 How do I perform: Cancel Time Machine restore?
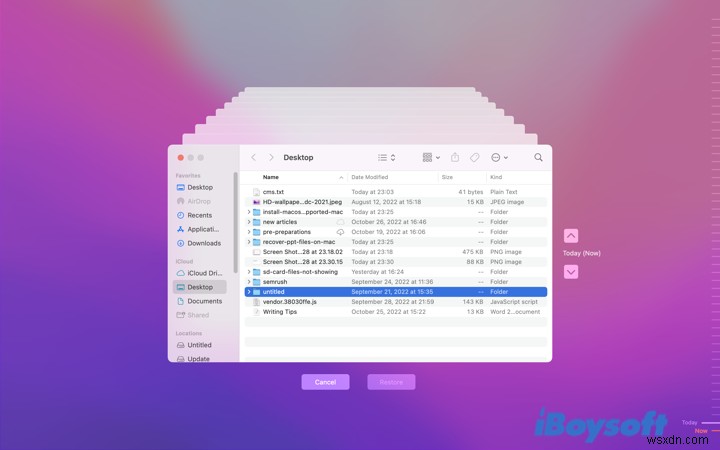pos(325,382)
